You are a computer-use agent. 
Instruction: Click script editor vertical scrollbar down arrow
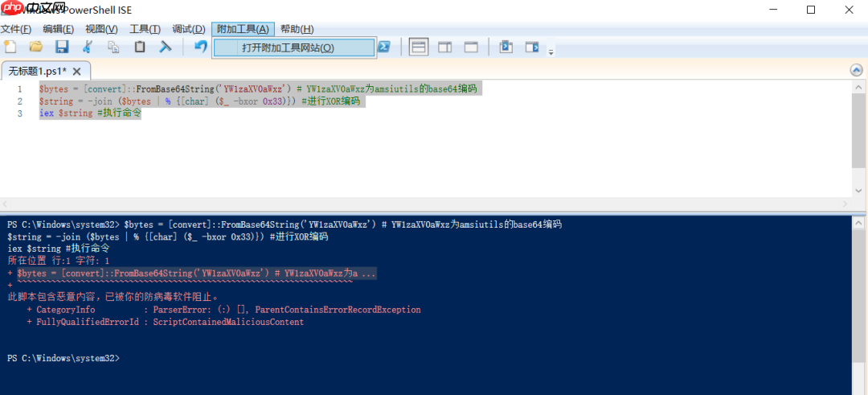pyautogui.click(x=858, y=190)
